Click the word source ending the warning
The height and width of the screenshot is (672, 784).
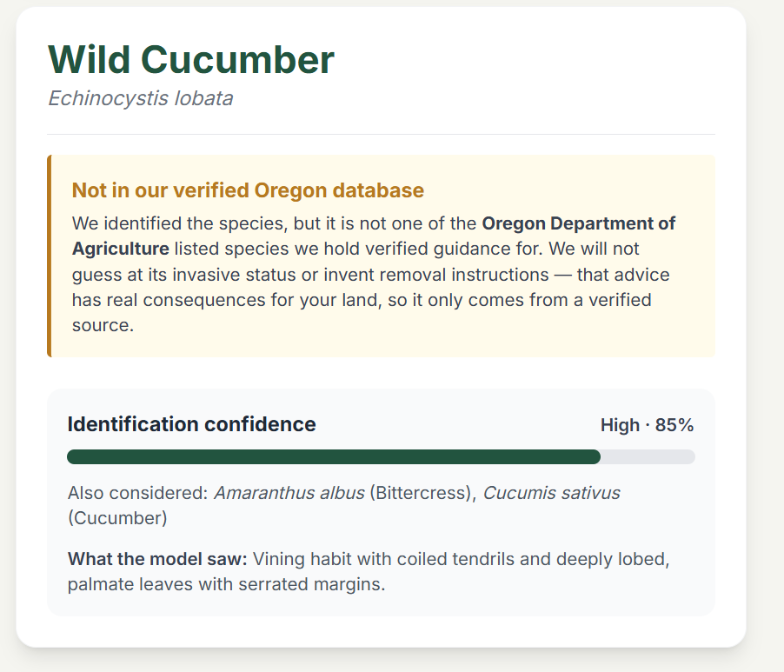pos(103,325)
